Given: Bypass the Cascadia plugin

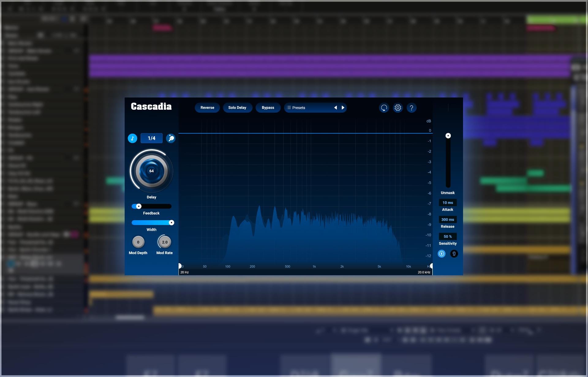Looking at the screenshot, I should pos(268,108).
